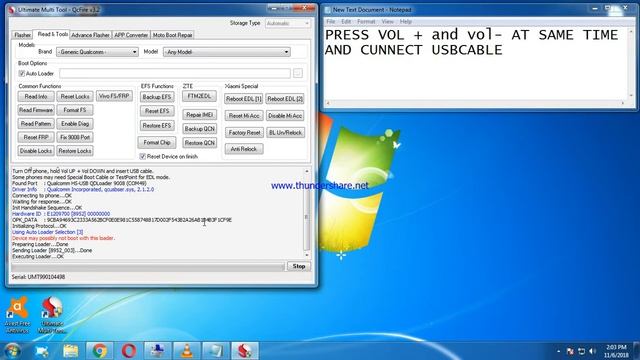Open the Ultimate Multi Tool desktop shortcut
The width and height of the screenshot is (640, 360).
pos(52,315)
